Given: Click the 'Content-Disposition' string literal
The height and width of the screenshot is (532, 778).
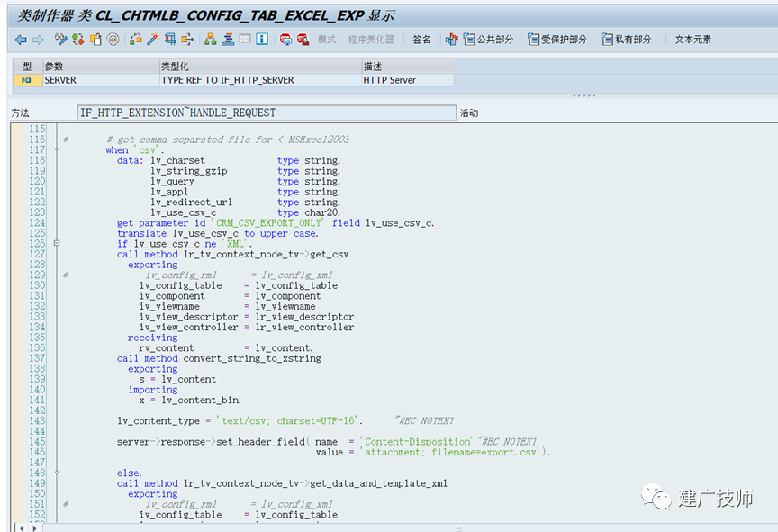Looking at the screenshot, I should [x=416, y=442].
